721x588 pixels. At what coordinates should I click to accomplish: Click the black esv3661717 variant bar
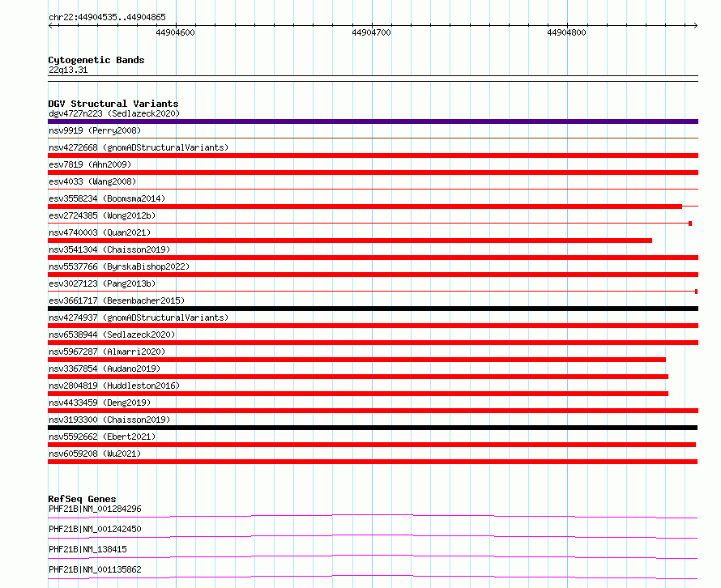point(373,309)
